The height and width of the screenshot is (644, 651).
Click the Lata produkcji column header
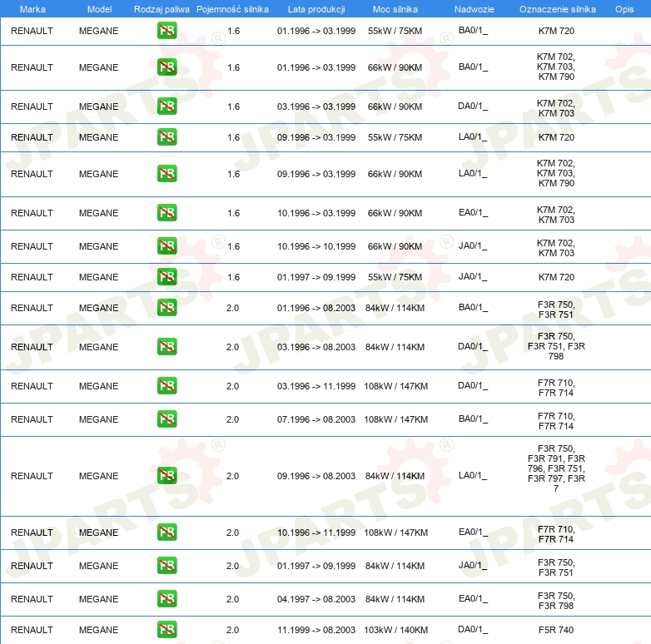[316, 9]
